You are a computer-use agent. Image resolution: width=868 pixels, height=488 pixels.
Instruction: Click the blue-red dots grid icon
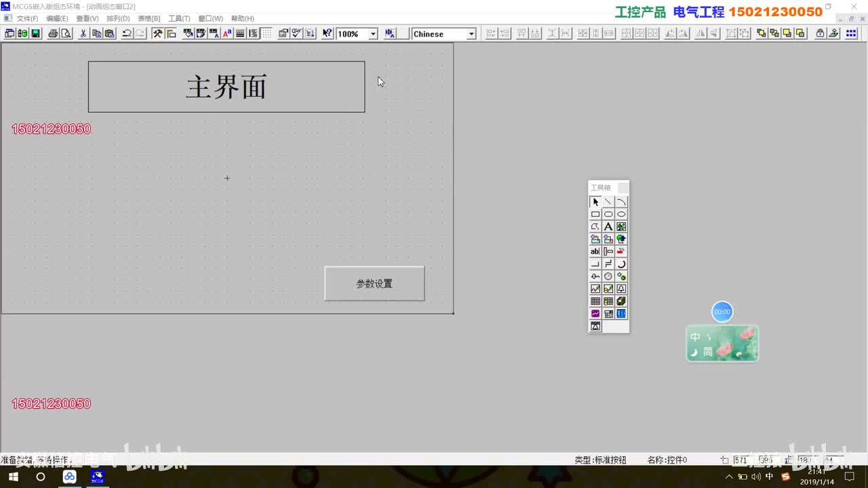click(851, 33)
